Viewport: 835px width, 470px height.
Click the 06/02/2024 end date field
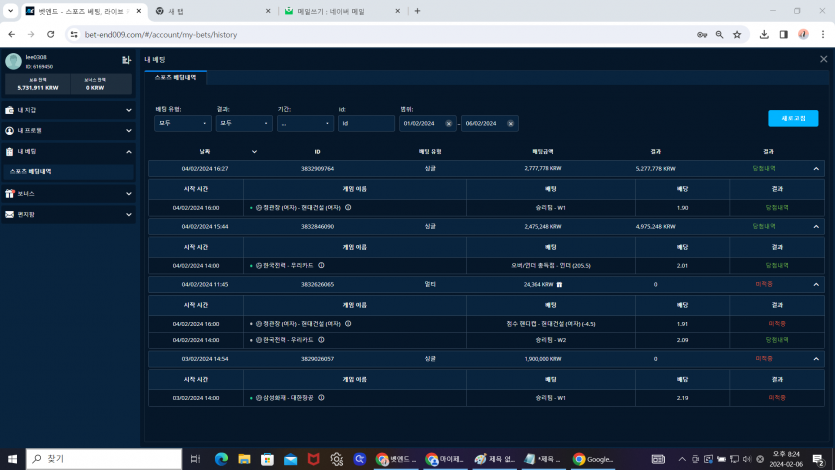pos(489,123)
